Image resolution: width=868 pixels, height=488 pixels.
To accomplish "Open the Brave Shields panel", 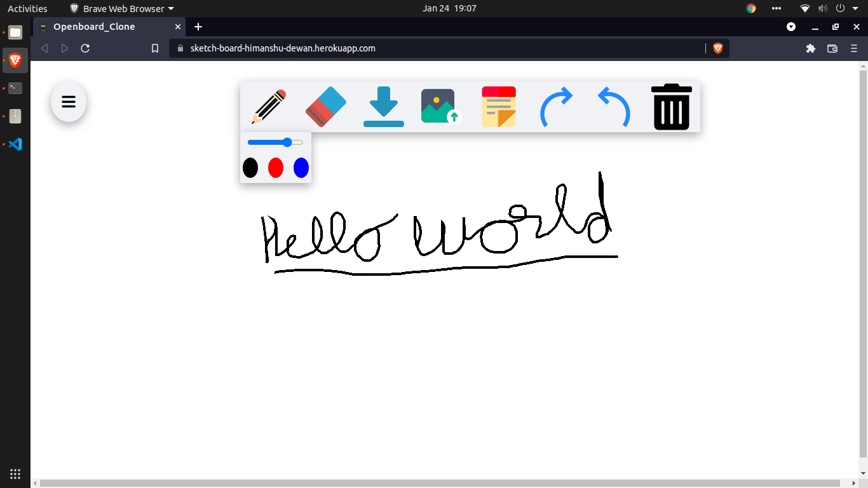I will coord(717,48).
